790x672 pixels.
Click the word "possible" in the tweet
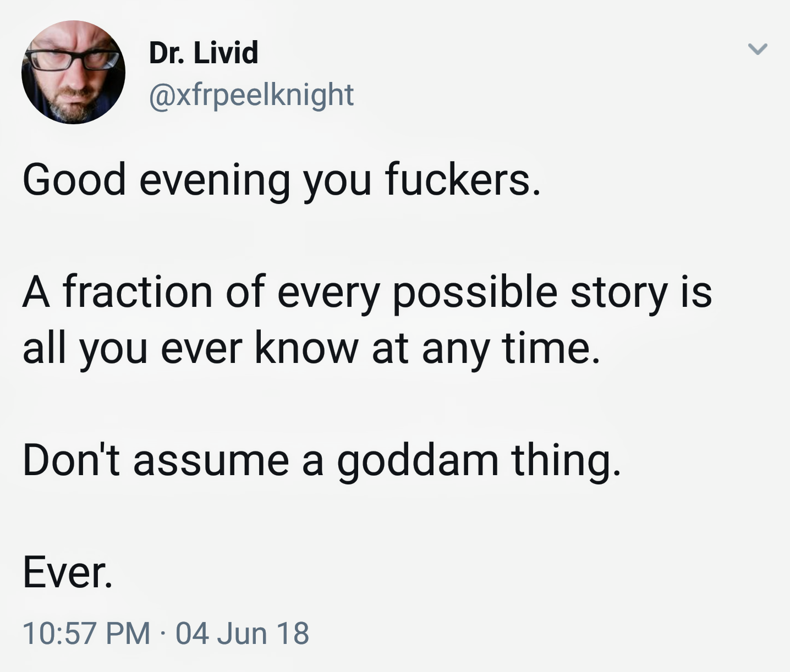point(475,293)
